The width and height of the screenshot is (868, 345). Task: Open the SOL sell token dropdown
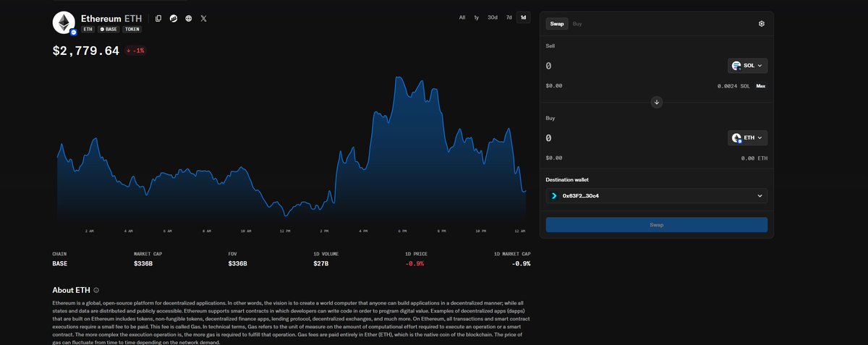click(x=747, y=65)
